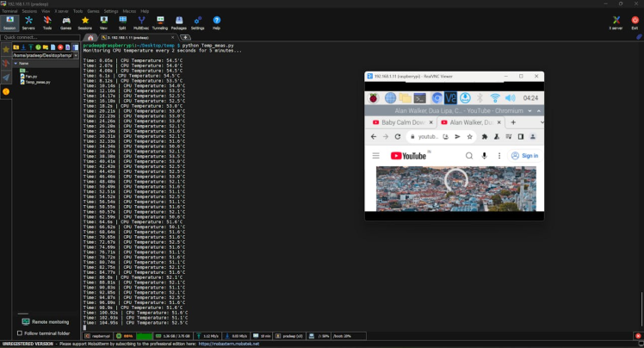Click the Split terminal icon
This screenshot has width=644, height=348.
(123, 22)
